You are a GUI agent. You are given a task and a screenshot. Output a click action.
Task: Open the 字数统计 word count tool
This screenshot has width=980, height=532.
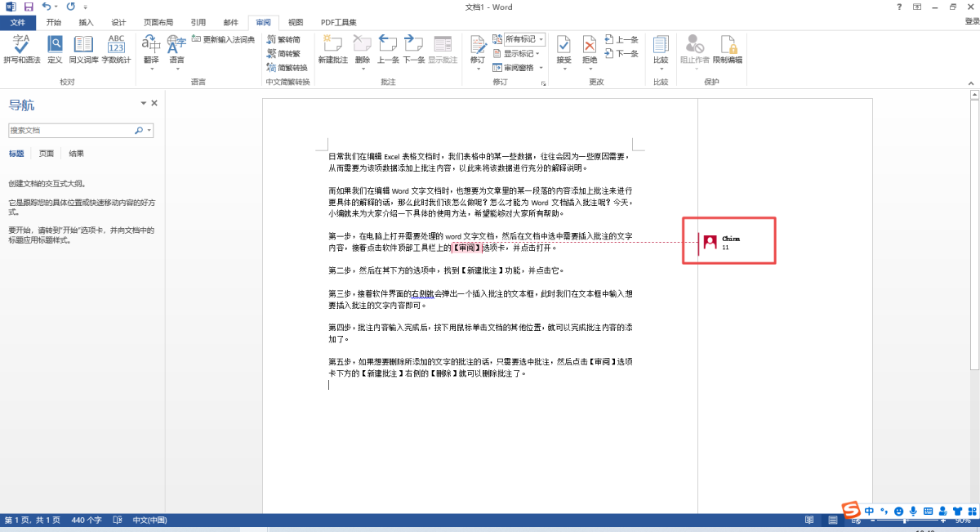(116, 49)
